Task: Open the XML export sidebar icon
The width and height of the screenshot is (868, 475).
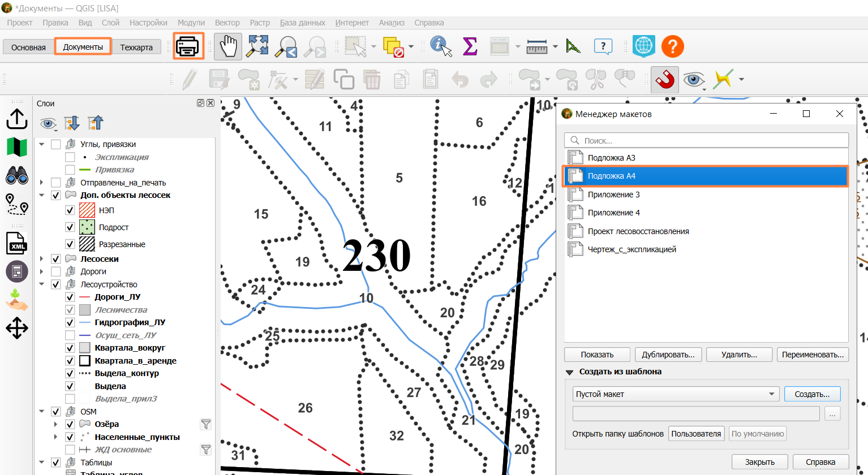Action: [x=17, y=243]
